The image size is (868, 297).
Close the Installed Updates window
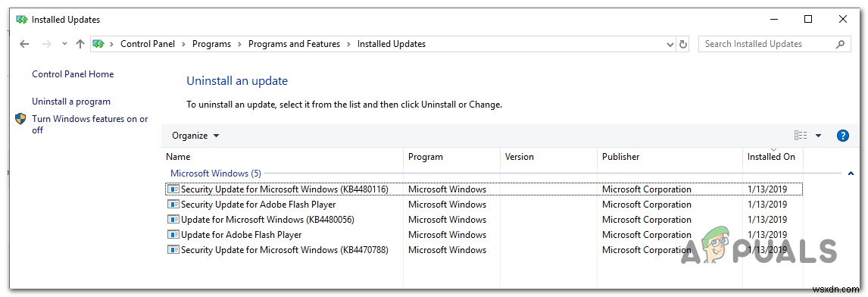click(x=843, y=20)
